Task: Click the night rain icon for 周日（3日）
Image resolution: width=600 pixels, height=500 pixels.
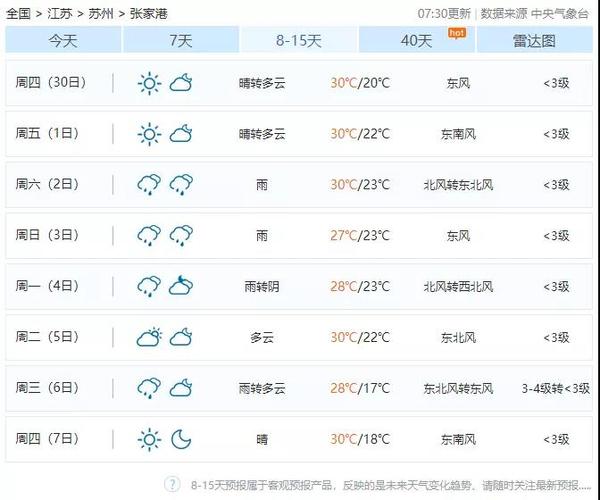Action: (181, 236)
